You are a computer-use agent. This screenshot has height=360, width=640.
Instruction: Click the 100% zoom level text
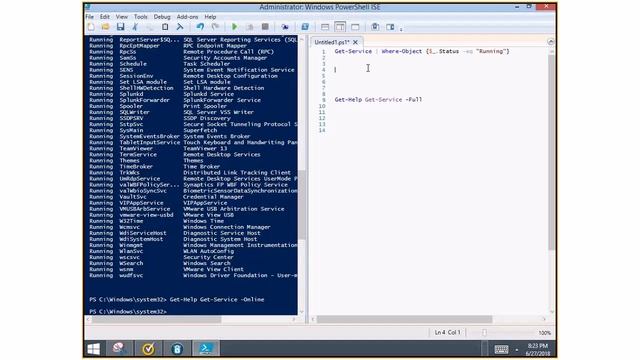click(x=544, y=333)
